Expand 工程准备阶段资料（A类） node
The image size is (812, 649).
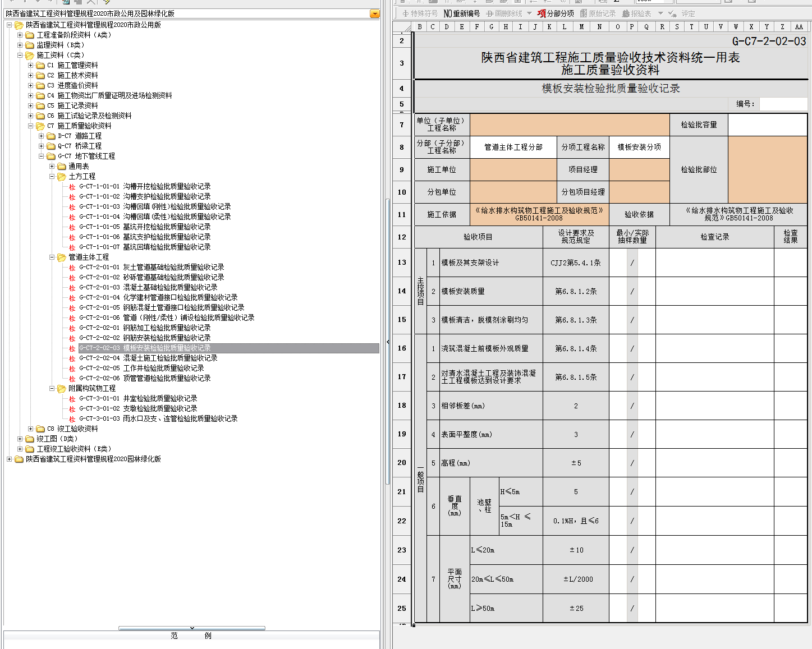point(20,35)
